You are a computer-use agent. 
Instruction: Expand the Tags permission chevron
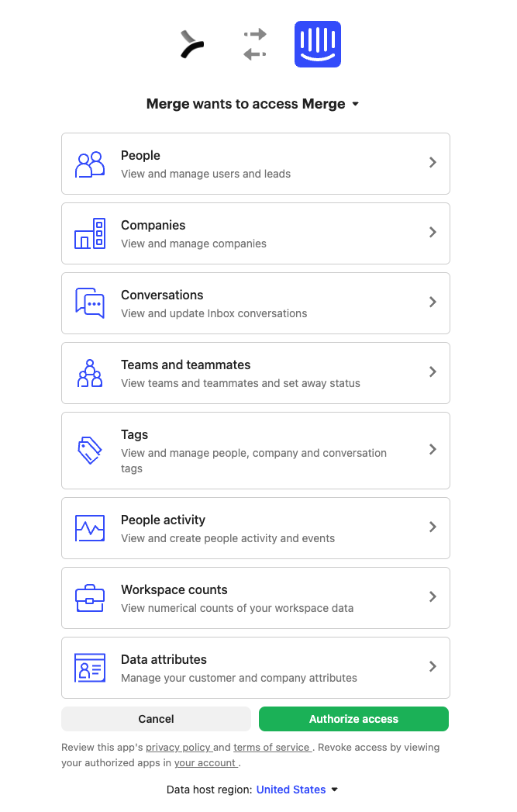pos(433,450)
